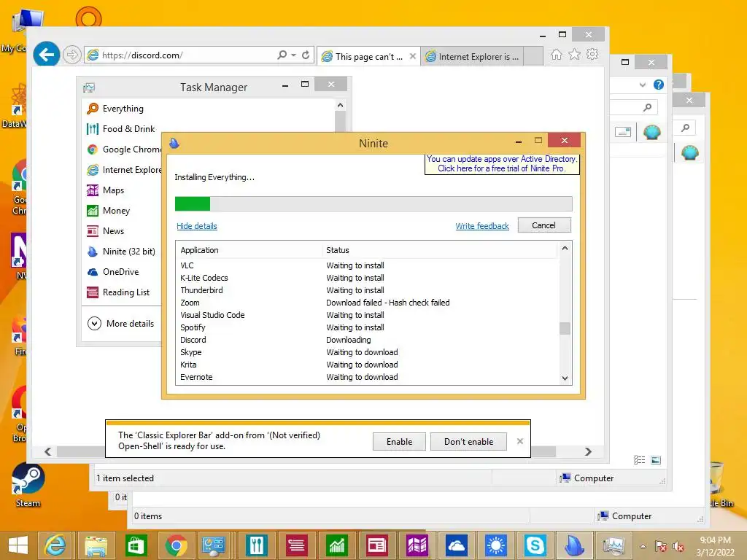Click the search magnifier in address bar
747x560 pixels.
pyautogui.click(x=282, y=55)
